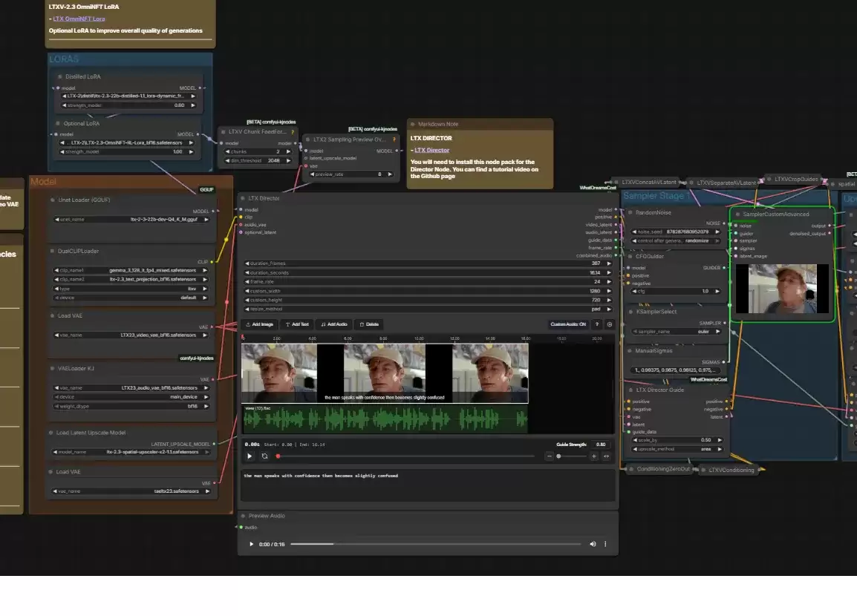The image size is (857, 616).
Task: Zoom out the timeline with the minus icon
Action: click(550, 456)
